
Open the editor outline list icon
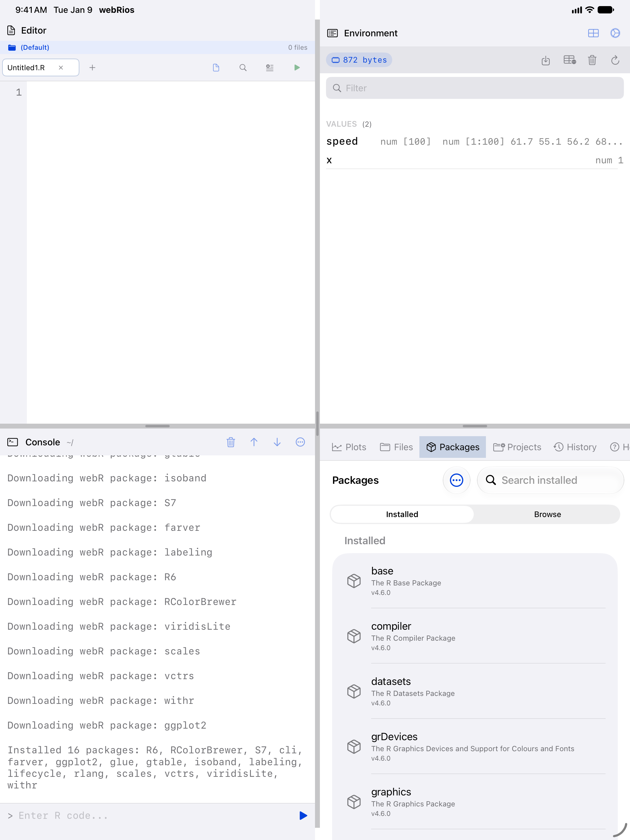[x=270, y=67]
